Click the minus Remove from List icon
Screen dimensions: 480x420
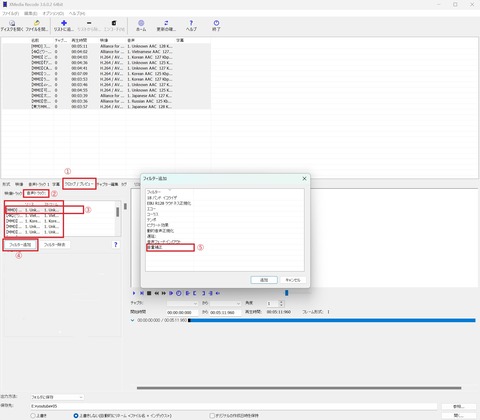pos(89,23)
